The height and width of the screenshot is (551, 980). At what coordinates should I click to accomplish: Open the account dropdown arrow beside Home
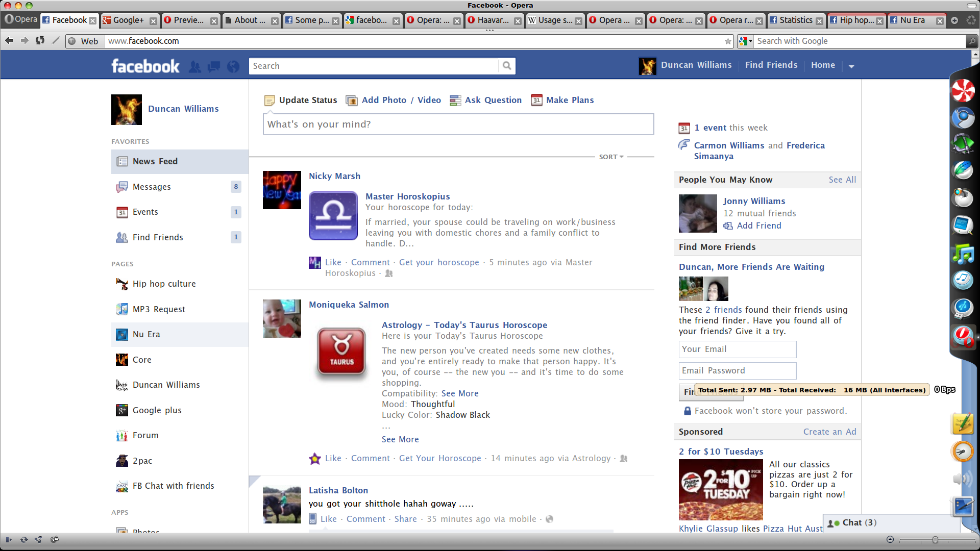click(x=851, y=66)
